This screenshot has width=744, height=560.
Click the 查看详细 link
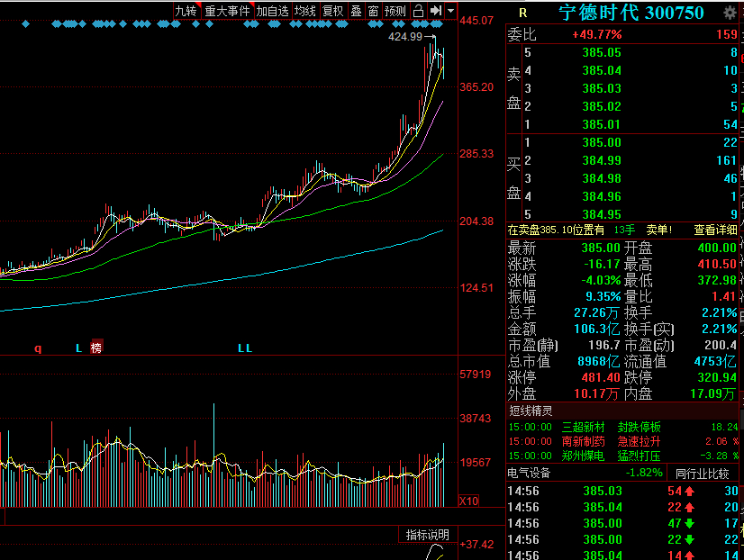715,230
